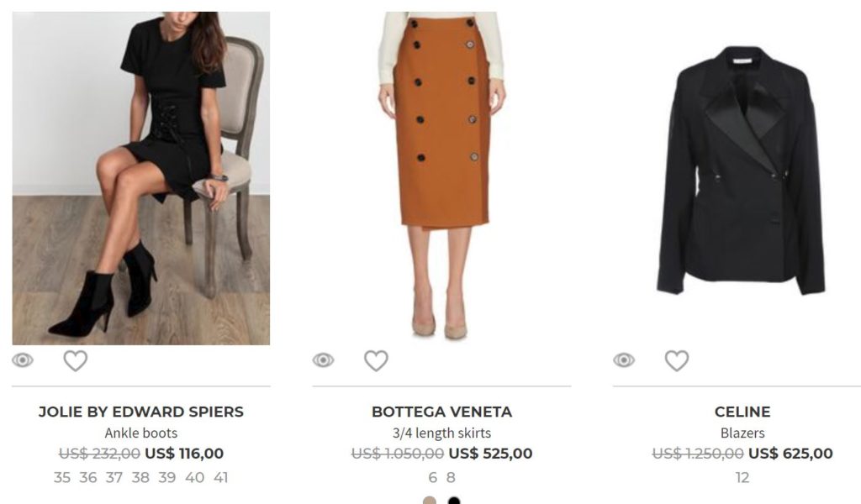This screenshot has height=504, width=861.
Task: Choose size 6 for Bottega Veneta skirt
Action: [433, 478]
